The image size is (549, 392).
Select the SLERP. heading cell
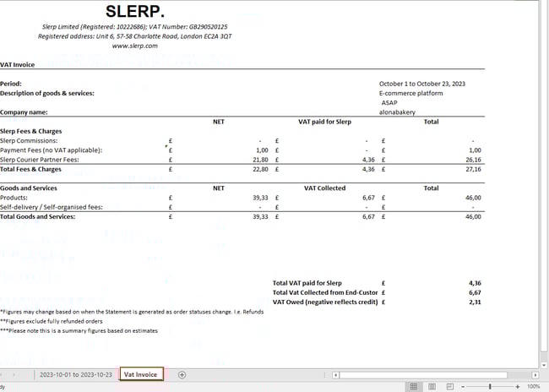pyautogui.click(x=135, y=11)
